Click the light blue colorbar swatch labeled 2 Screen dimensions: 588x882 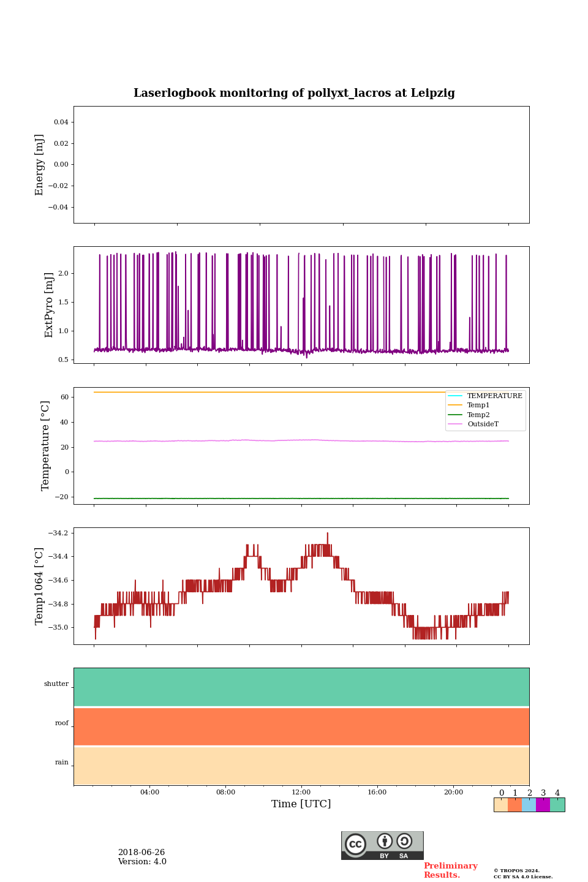tap(529, 805)
